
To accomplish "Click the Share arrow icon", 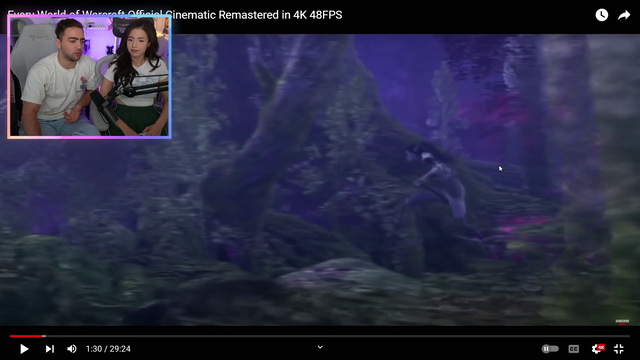I will 624,15.
